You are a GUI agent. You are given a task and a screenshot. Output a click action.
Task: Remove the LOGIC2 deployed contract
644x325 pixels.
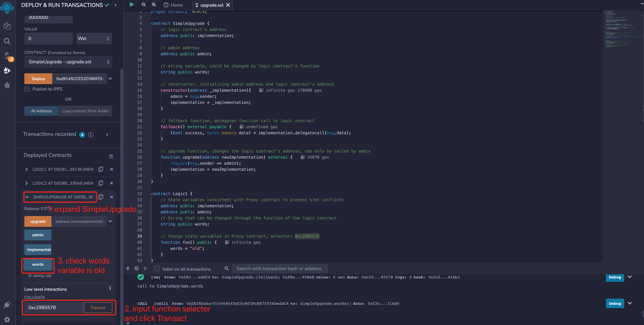pyautogui.click(x=111, y=183)
